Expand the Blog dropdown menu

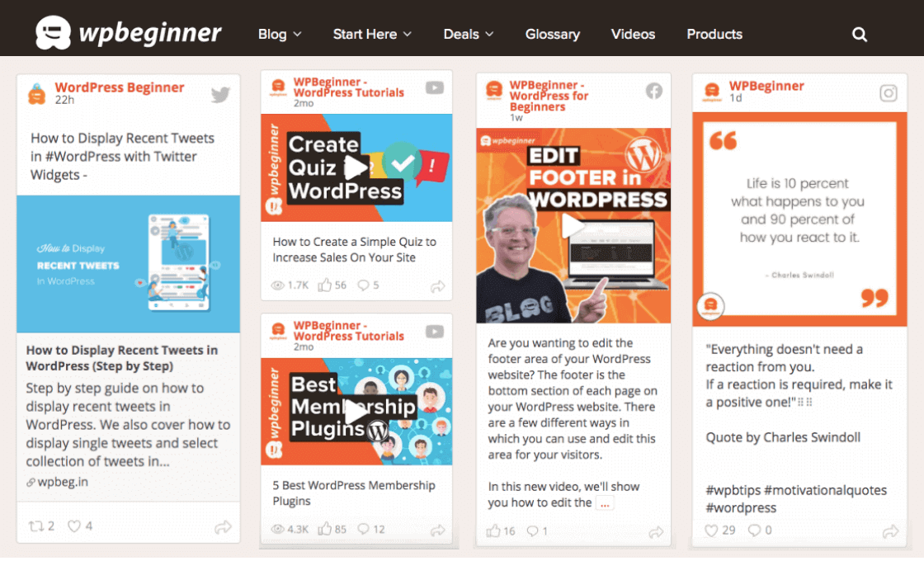pyautogui.click(x=279, y=34)
